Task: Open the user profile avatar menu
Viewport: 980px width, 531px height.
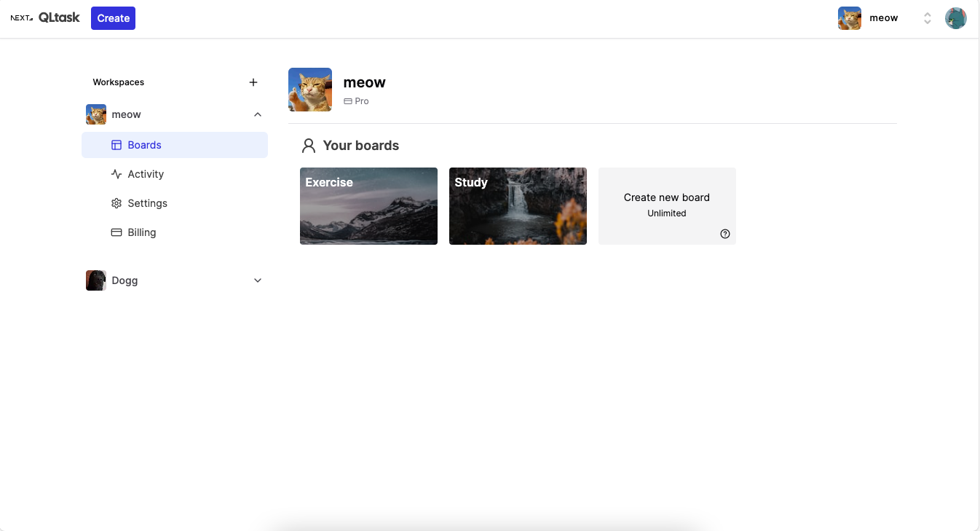Action: click(x=955, y=18)
